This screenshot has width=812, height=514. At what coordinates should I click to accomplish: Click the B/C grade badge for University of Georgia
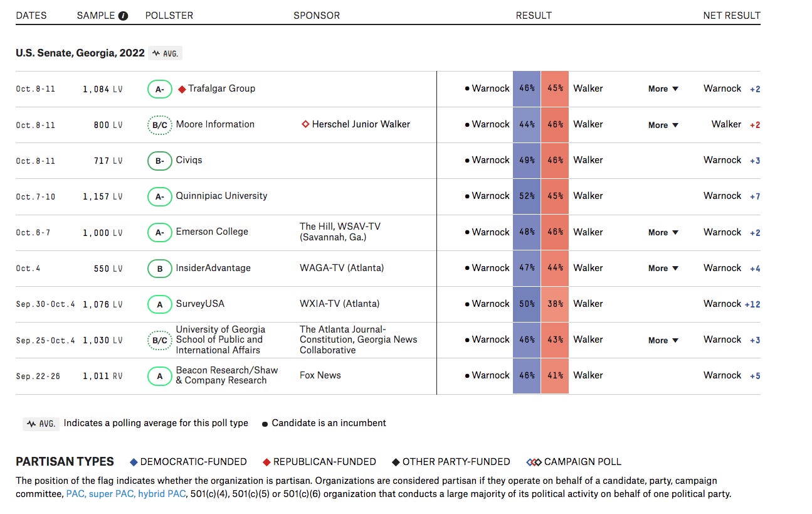click(x=160, y=340)
